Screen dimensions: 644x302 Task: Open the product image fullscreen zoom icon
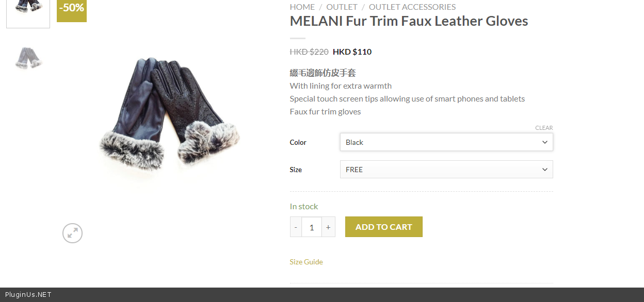coord(72,233)
